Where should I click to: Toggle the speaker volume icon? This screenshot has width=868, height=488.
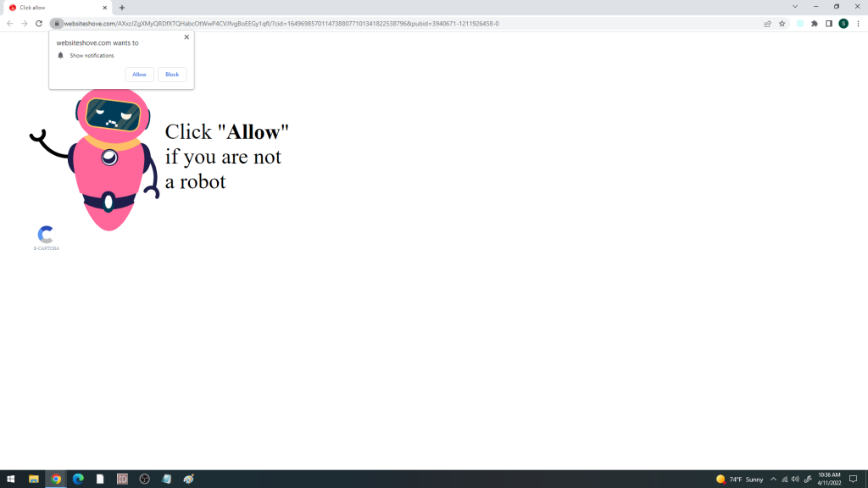pyautogui.click(x=795, y=479)
